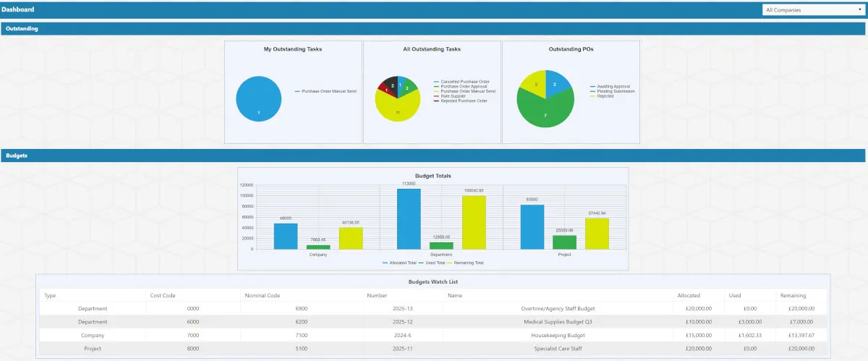
Task: Toggle Cancelled Purchase Order legend entry
Action: click(x=461, y=82)
